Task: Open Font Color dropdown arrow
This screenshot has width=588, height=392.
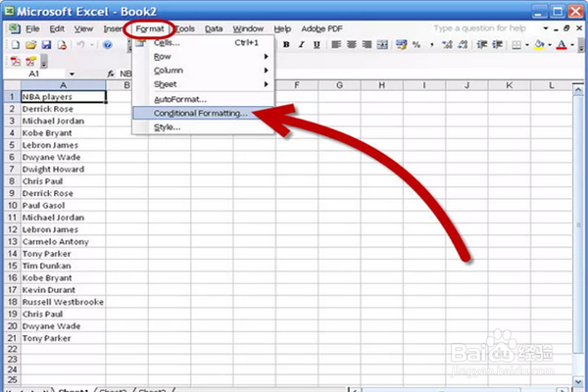Action: [x=572, y=45]
